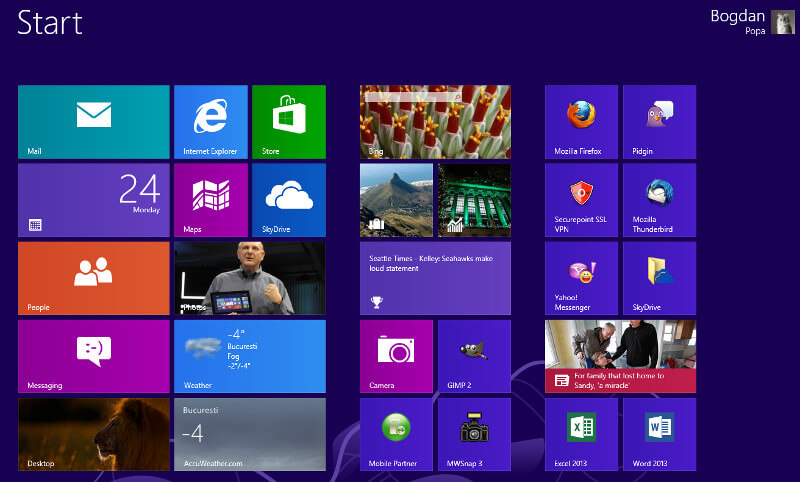Launch Excel 2013 tile
Image resolution: width=800 pixels, height=482 pixels.
(x=582, y=434)
